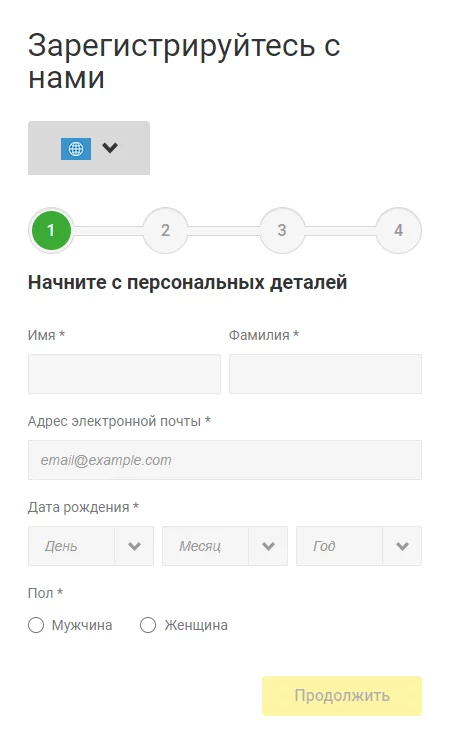Focus the Имя input field
The height and width of the screenshot is (744, 449).
pyautogui.click(x=124, y=374)
